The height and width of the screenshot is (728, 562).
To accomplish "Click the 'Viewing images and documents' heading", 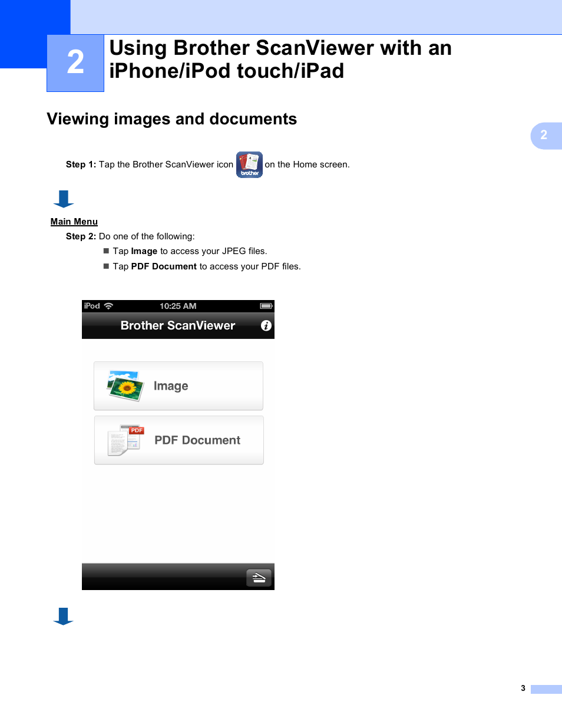I will (172, 119).
